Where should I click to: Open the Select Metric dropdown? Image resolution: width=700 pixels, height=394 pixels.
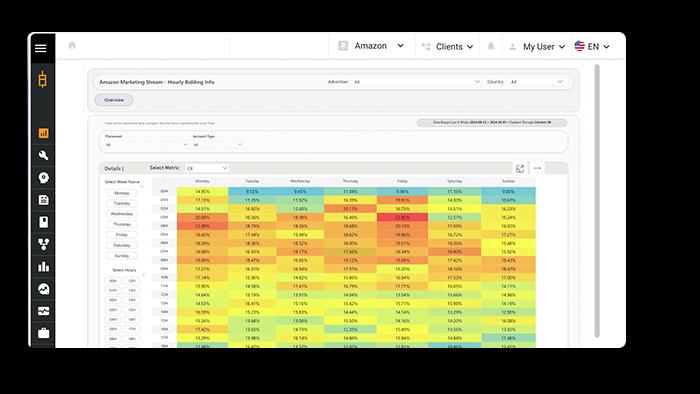pos(207,168)
